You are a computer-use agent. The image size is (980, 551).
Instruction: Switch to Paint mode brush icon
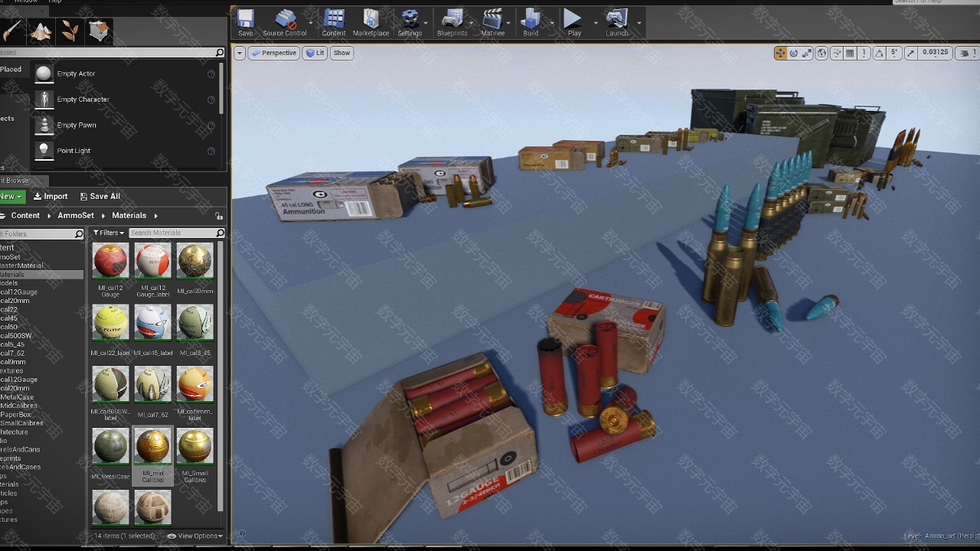pyautogui.click(x=13, y=31)
